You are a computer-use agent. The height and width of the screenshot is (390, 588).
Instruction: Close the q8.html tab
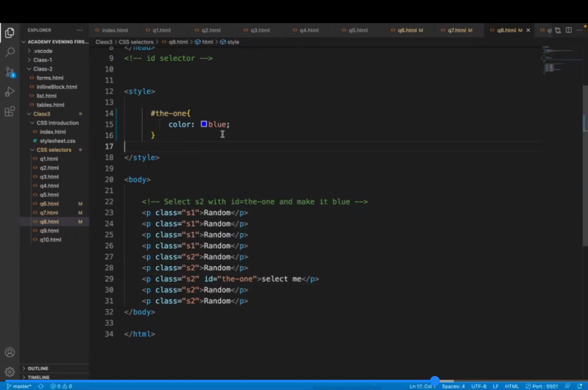click(x=528, y=31)
